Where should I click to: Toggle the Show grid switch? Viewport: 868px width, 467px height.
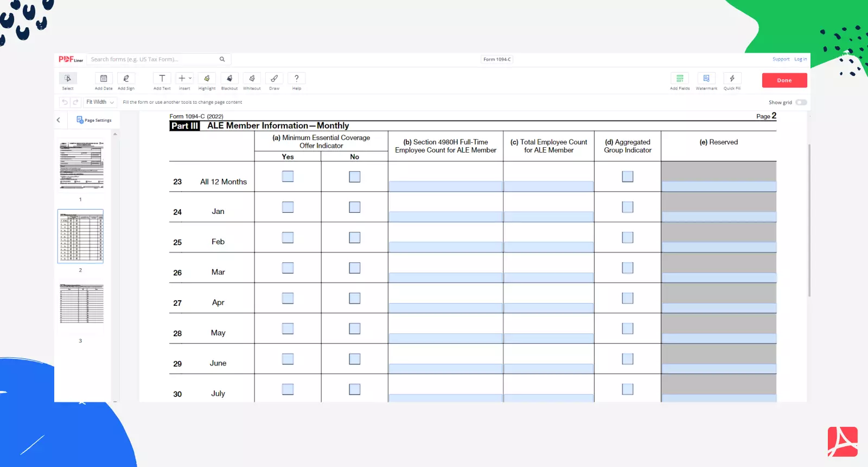click(801, 102)
